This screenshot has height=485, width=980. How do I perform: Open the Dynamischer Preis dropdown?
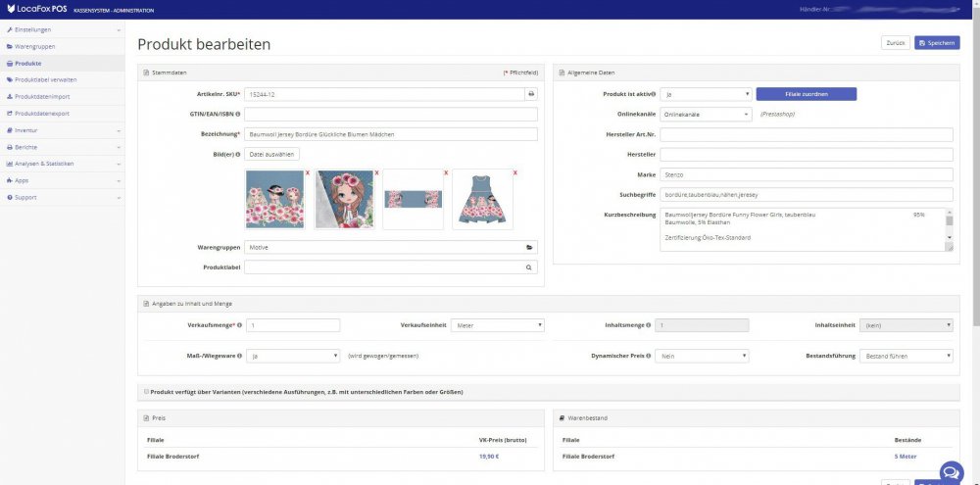(702, 357)
